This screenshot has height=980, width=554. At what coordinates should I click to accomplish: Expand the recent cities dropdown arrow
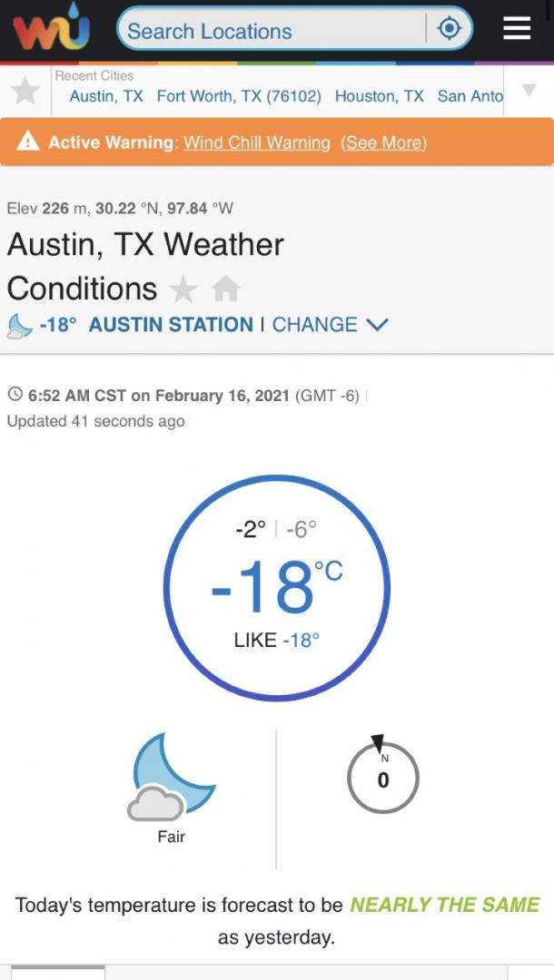529,90
